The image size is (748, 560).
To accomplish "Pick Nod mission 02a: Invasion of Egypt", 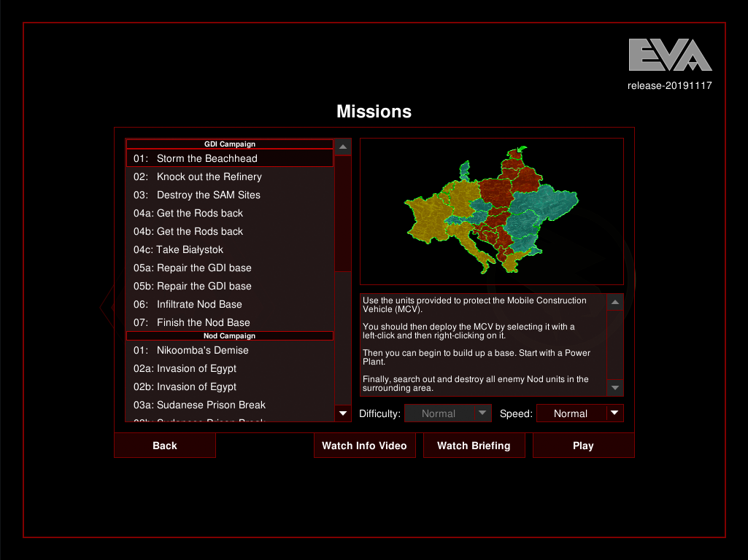I will (x=229, y=368).
